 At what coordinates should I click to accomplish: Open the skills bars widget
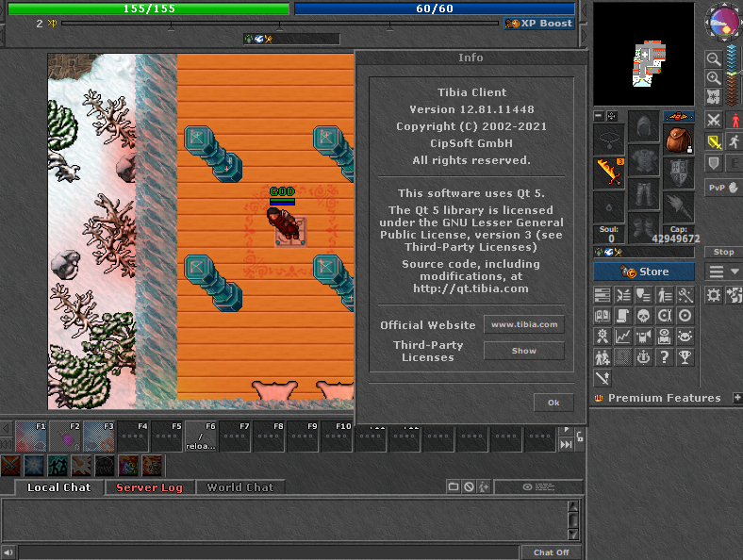click(x=603, y=296)
